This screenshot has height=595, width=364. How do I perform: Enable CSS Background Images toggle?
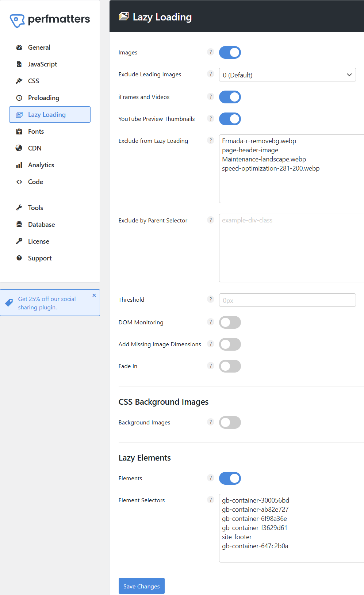[x=230, y=423]
